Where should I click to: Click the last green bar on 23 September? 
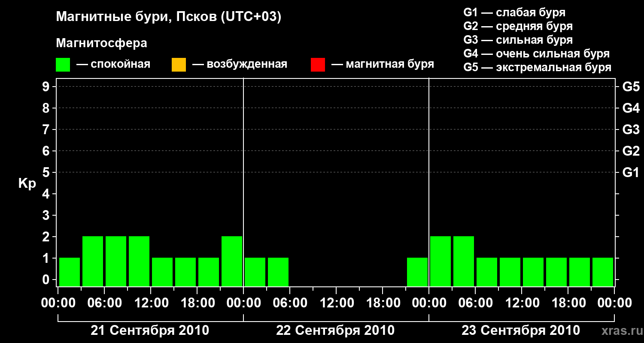pos(603,272)
